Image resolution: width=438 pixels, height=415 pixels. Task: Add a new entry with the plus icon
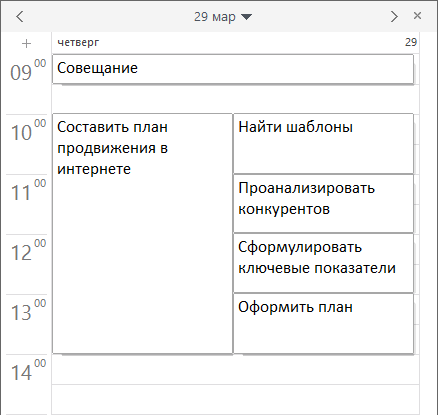pos(26,43)
